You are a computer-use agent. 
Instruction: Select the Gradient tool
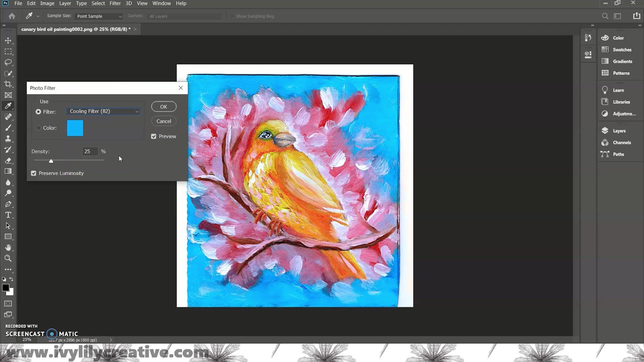coord(8,171)
